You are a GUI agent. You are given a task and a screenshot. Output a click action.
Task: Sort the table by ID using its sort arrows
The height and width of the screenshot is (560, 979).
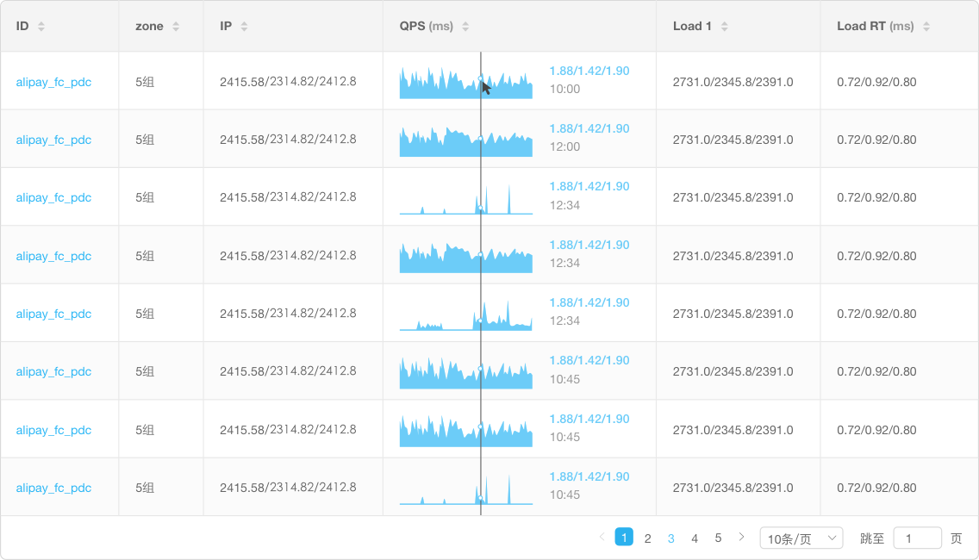coord(41,26)
